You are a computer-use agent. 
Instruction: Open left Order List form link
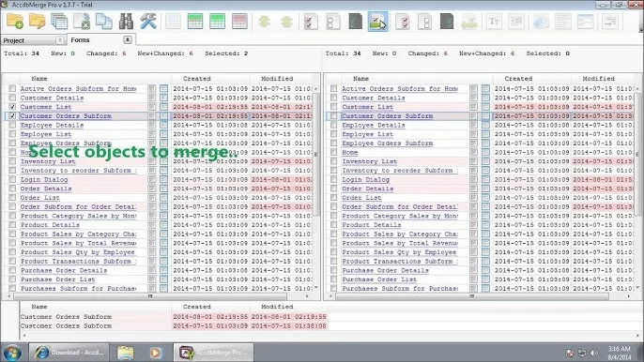(40, 198)
